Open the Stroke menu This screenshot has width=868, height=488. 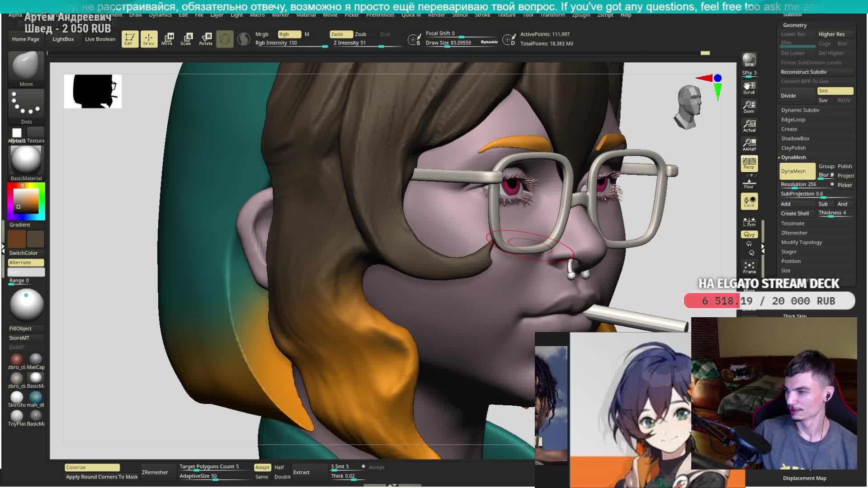click(482, 15)
